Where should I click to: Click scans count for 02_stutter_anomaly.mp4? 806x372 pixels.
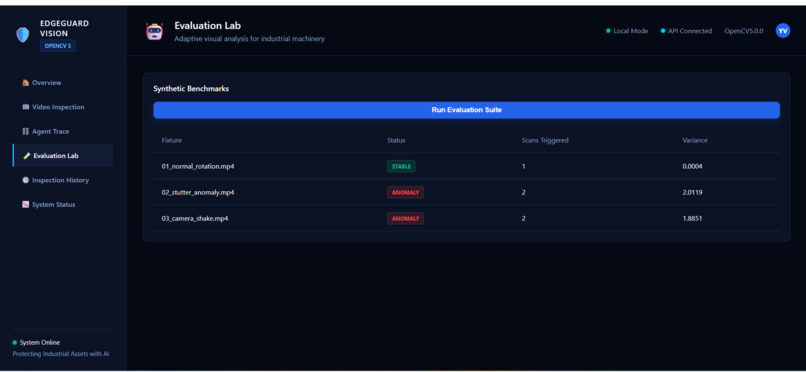pyautogui.click(x=523, y=193)
